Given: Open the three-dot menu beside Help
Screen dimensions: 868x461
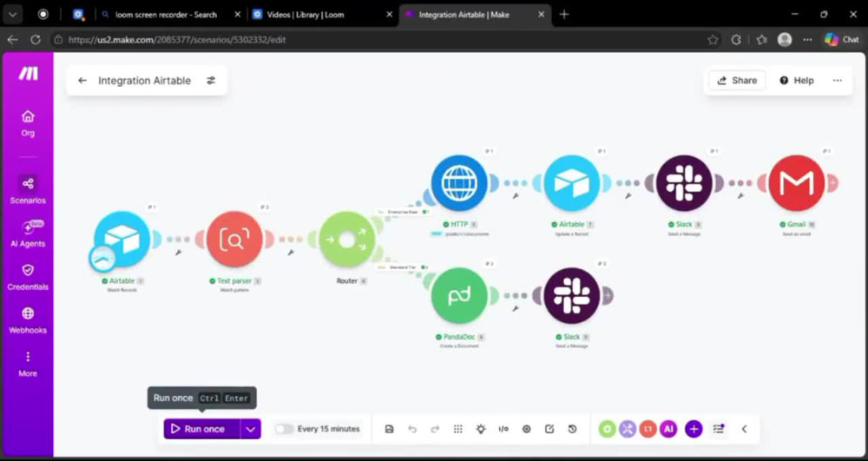Looking at the screenshot, I should coord(837,80).
